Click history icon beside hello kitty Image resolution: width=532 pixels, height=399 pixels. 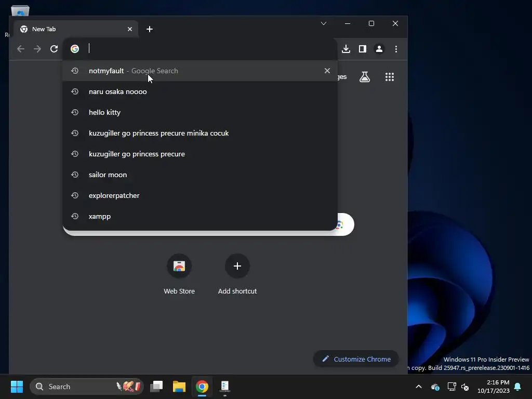point(75,112)
